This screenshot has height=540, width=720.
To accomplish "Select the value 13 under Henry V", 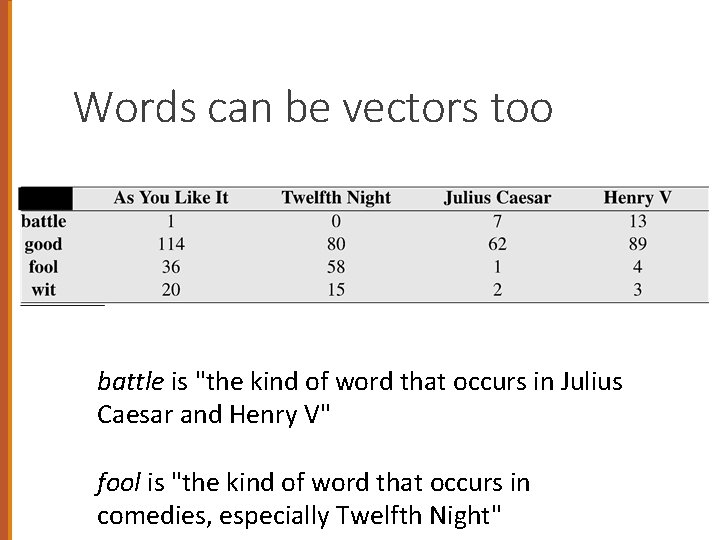I will pyautogui.click(x=637, y=221).
